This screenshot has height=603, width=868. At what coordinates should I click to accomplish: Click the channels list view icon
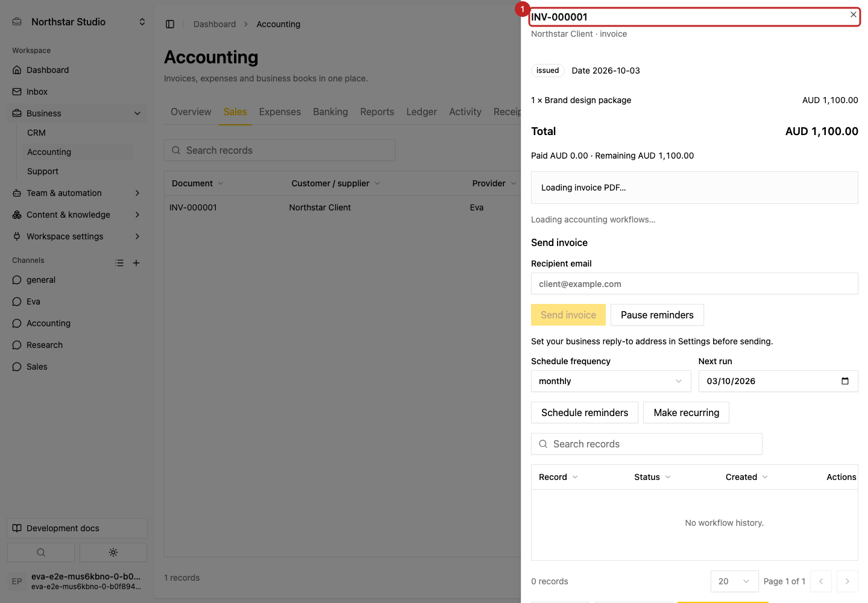[119, 263]
